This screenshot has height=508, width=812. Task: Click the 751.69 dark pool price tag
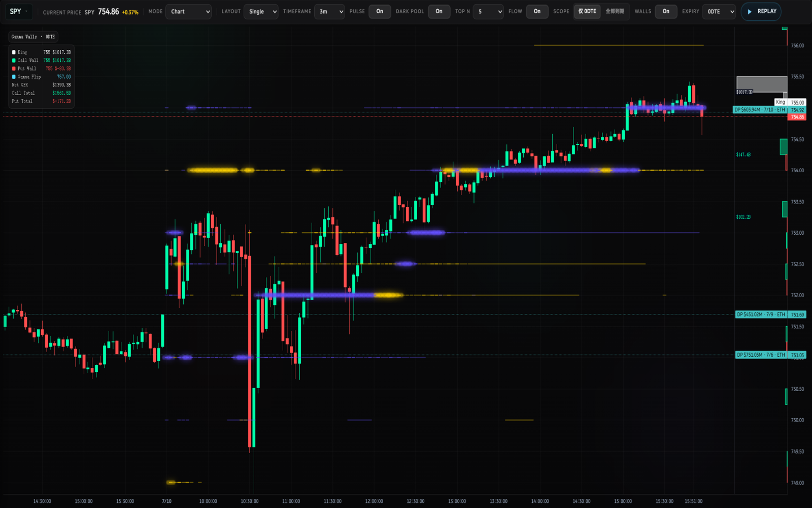[797, 314]
